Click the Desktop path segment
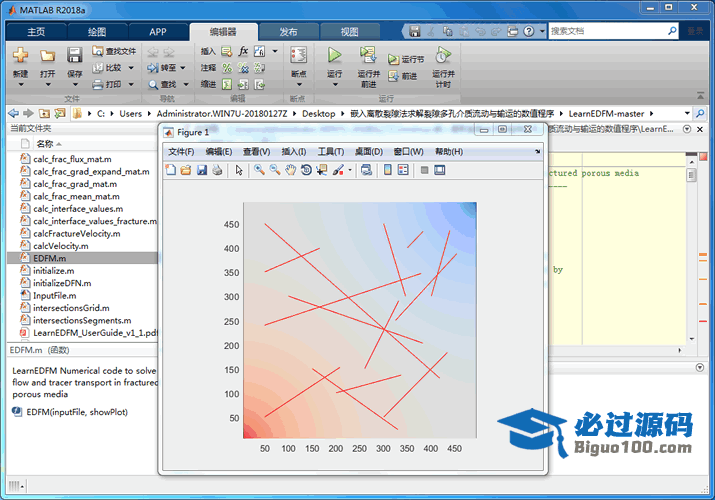Viewport: 715px width, 500px height. [x=318, y=113]
